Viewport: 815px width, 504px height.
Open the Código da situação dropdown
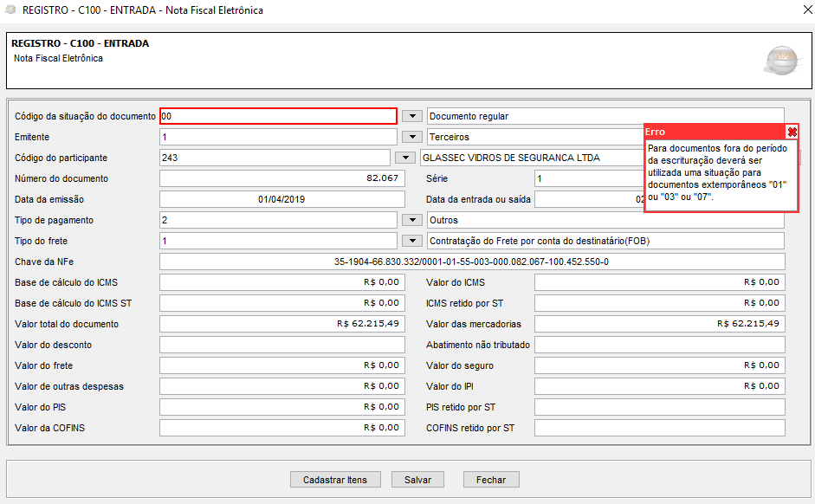412,116
